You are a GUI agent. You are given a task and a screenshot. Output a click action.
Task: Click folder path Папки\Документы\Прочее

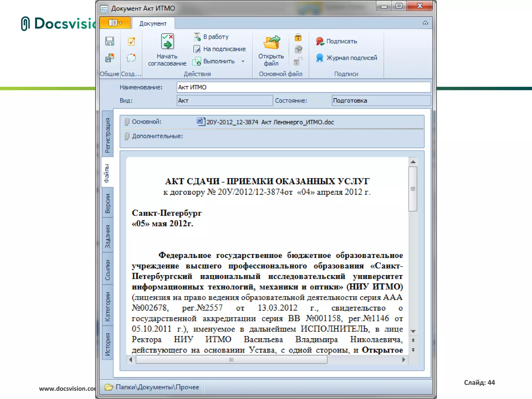(157, 387)
